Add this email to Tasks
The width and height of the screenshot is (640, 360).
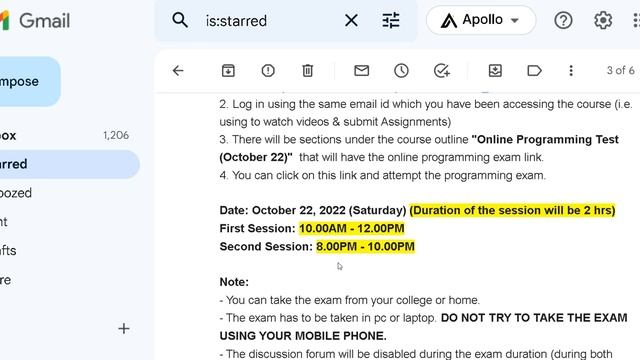tap(442, 71)
